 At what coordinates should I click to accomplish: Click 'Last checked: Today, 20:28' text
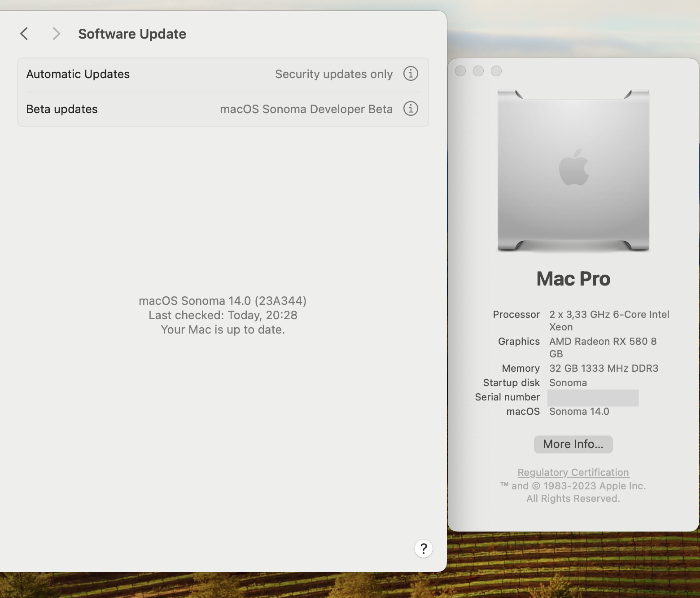pos(223,315)
